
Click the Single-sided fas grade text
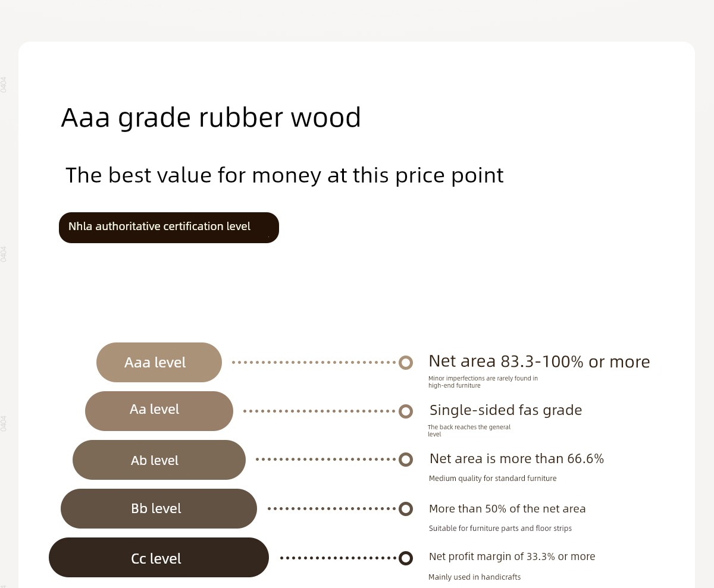point(506,410)
